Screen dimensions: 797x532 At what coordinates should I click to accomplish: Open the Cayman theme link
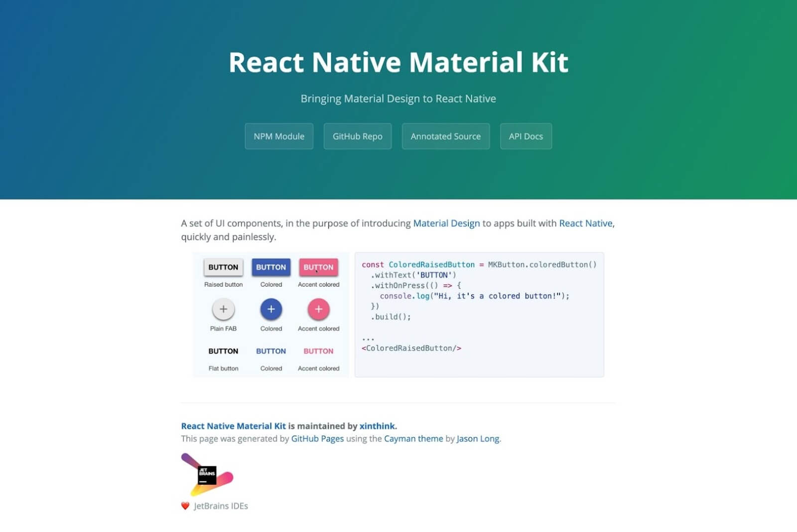pos(413,438)
